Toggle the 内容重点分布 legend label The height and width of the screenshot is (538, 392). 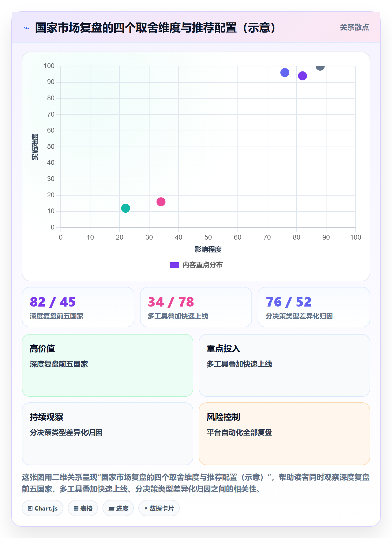pyautogui.click(x=202, y=265)
